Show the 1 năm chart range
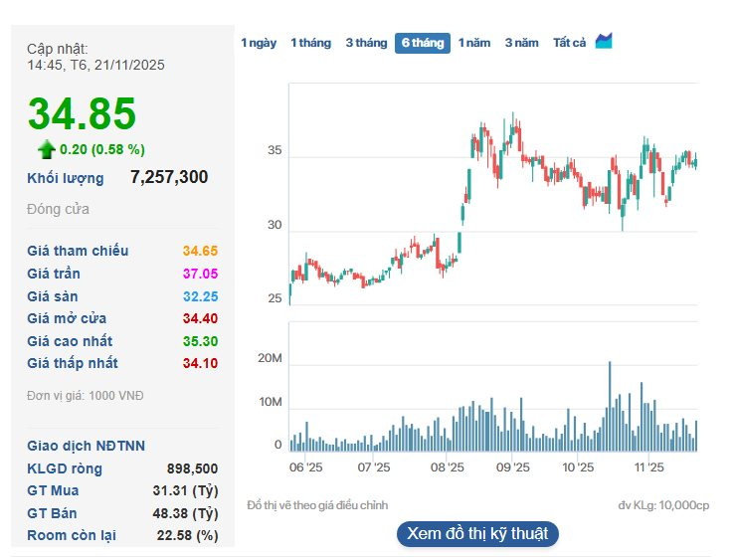This screenshot has width=735, height=560. (x=474, y=43)
